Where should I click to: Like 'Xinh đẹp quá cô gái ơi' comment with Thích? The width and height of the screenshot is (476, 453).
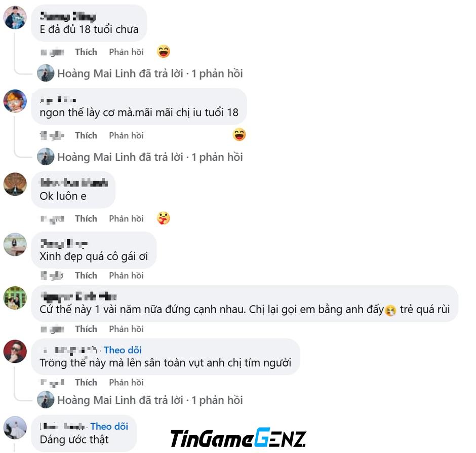[86, 276]
